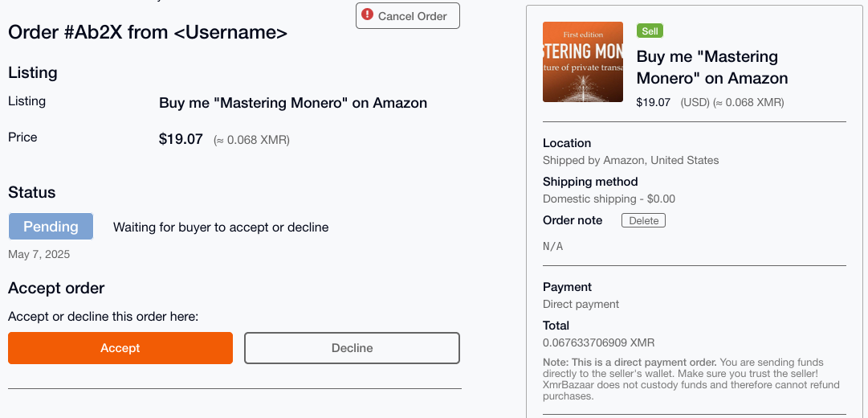
Task: Delete the order note
Action: tap(643, 220)
